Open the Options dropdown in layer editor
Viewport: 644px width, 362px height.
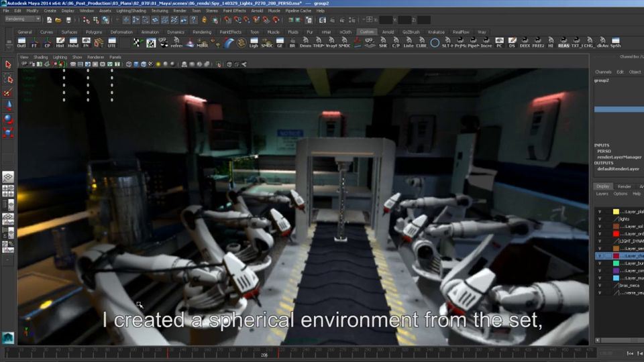click(620, 194)
